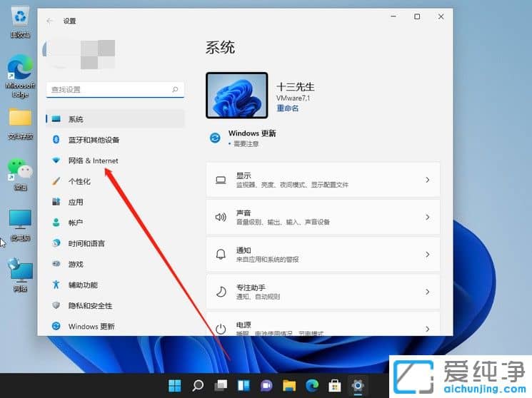Open 时间和语言 settings text
The image size is (532, 398).
click(86, 243)
